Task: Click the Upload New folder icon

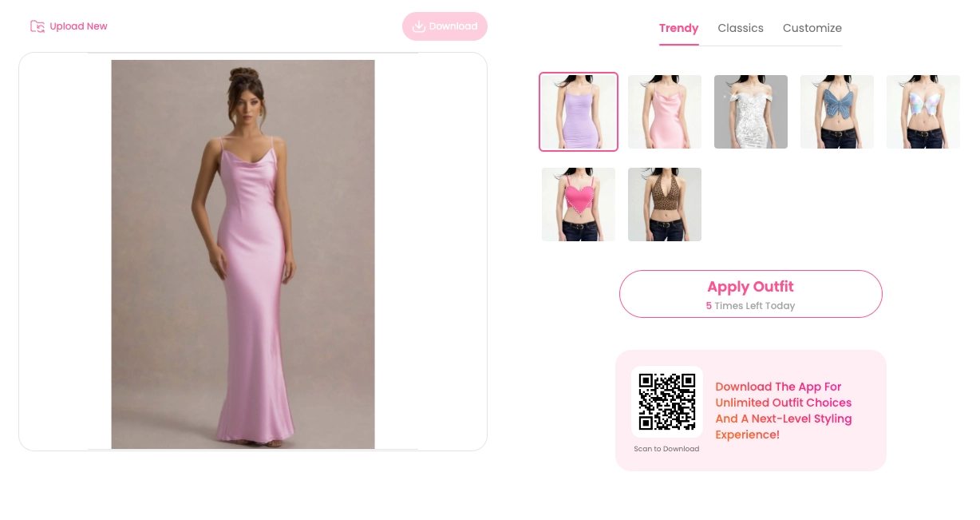Action: pyautogui.click(x=37, y=26)
